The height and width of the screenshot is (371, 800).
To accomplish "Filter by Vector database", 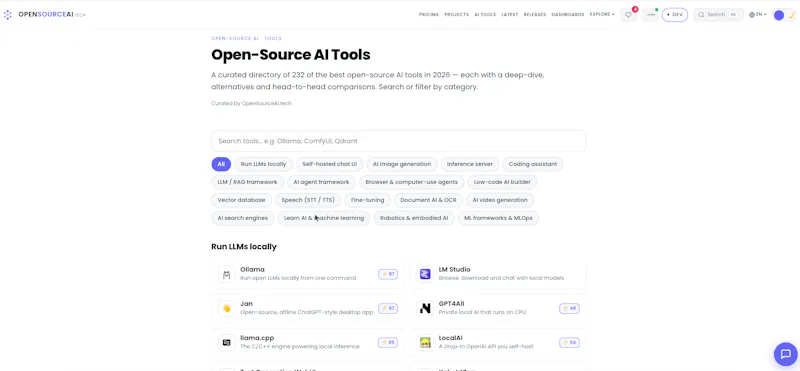I will (241, 200).
